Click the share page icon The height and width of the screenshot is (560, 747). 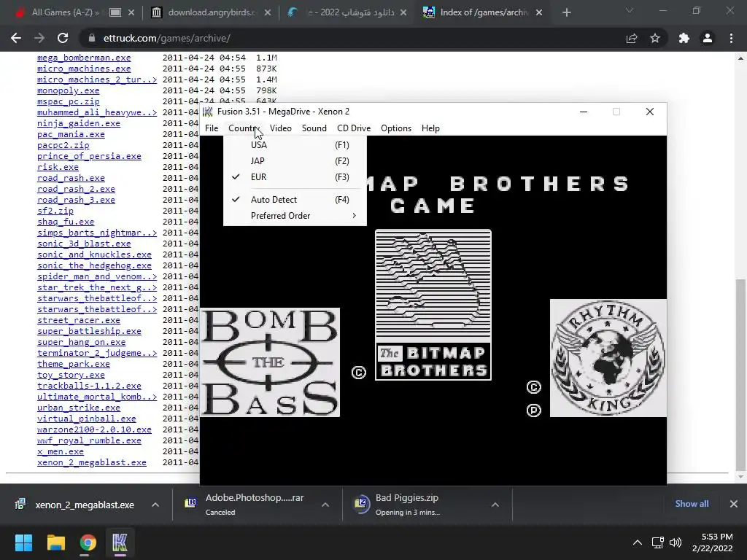click(632, 38)
